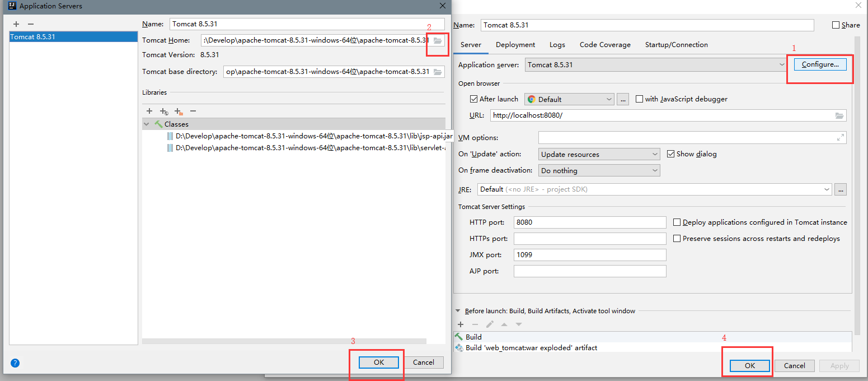Click the run configuration vertical scrollbar

tap(857, 185)
